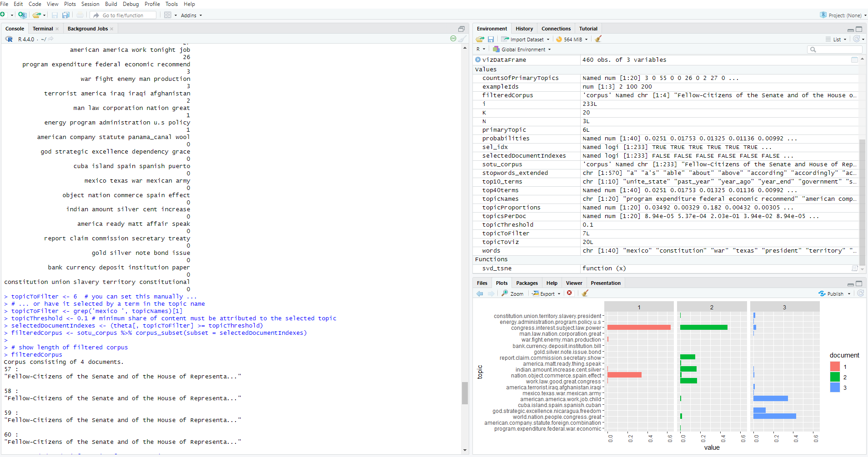The height and width of the screenshot is (457, 868).
Task: Click the Save current document icon
Action: click(x=55, y=15)
